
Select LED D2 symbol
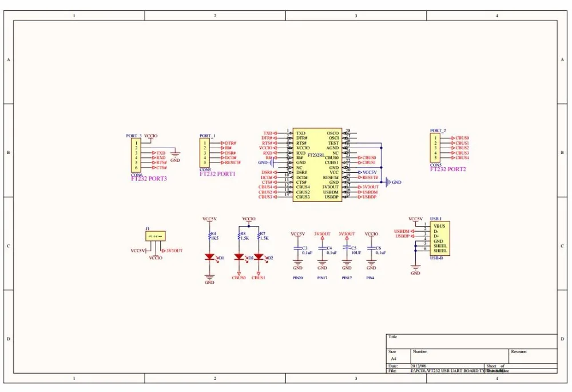(259, 257)
